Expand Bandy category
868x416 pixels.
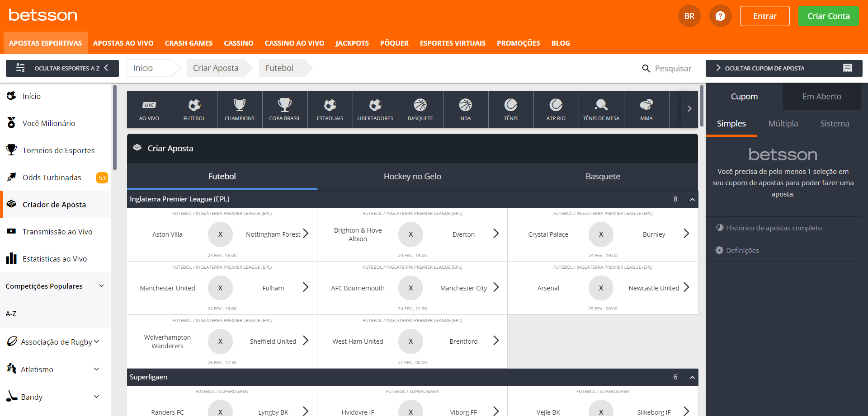(x=55, y=397)
